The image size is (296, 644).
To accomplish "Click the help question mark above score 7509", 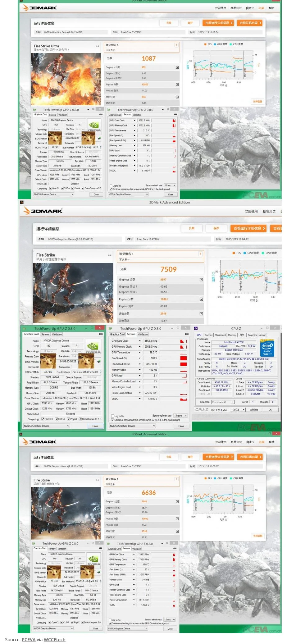I will tap(200, 254).
